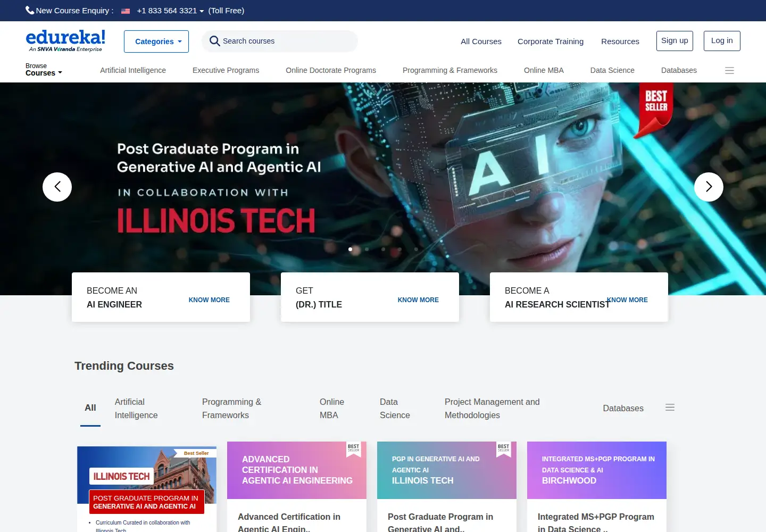Click the US flag icon
The image size is (766, 532).
(x=126, y=11)
